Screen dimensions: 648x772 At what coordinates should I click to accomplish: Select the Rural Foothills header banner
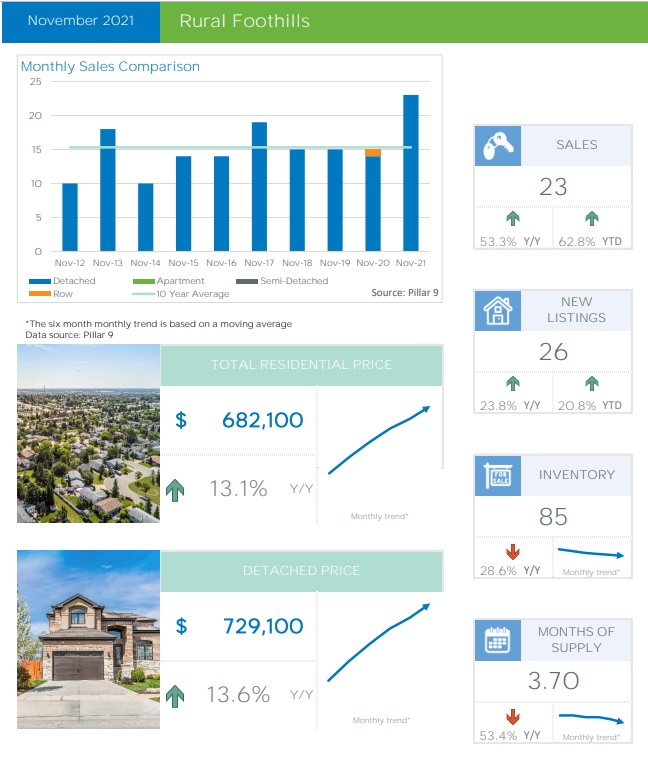400,21
